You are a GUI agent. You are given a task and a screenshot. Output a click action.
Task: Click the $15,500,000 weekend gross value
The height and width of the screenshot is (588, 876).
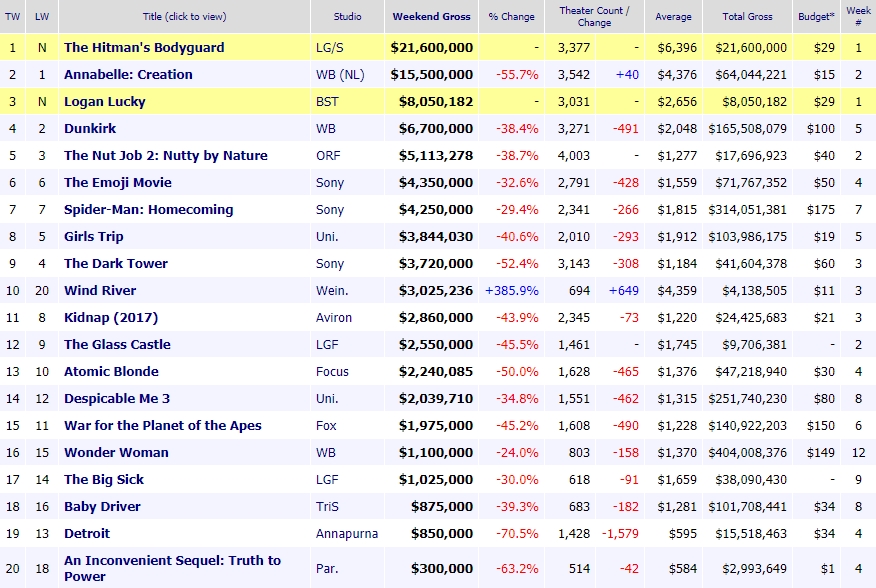[432, 75]
